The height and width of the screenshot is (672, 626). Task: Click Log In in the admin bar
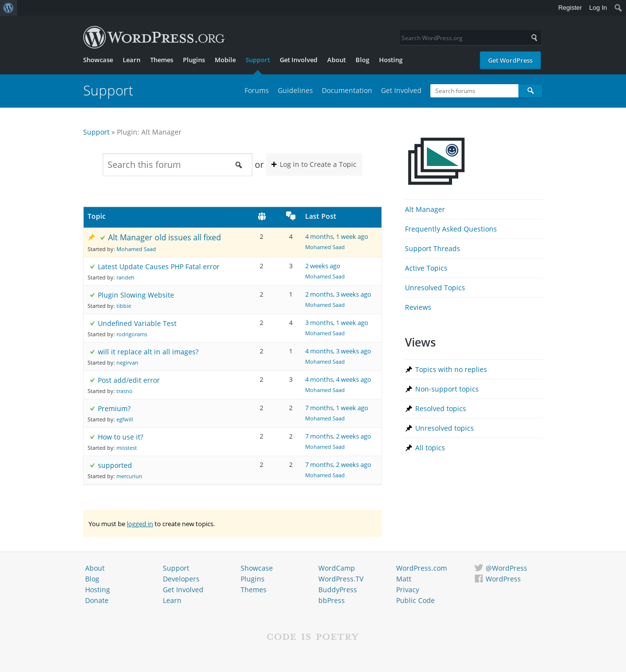[x=598, y=8]
